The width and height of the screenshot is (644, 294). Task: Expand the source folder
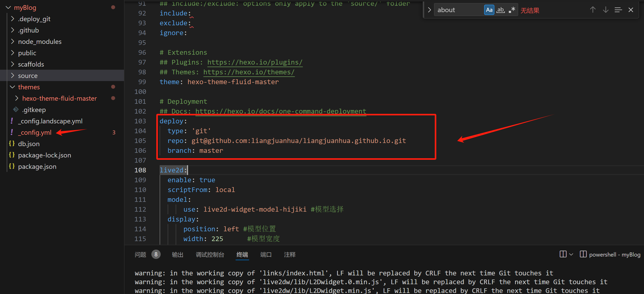pyautogui.click(x=12, y=76)
